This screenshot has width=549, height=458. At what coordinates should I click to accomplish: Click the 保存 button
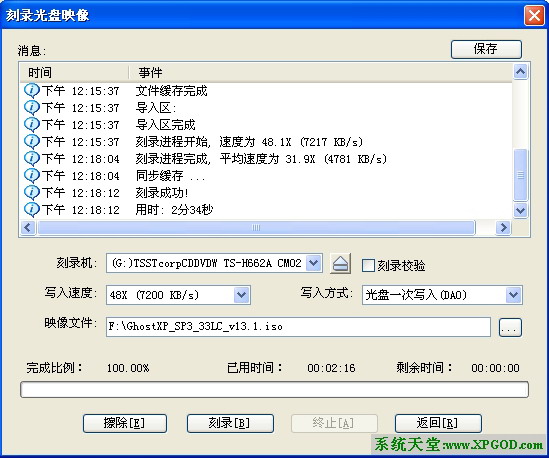[486, 49]
